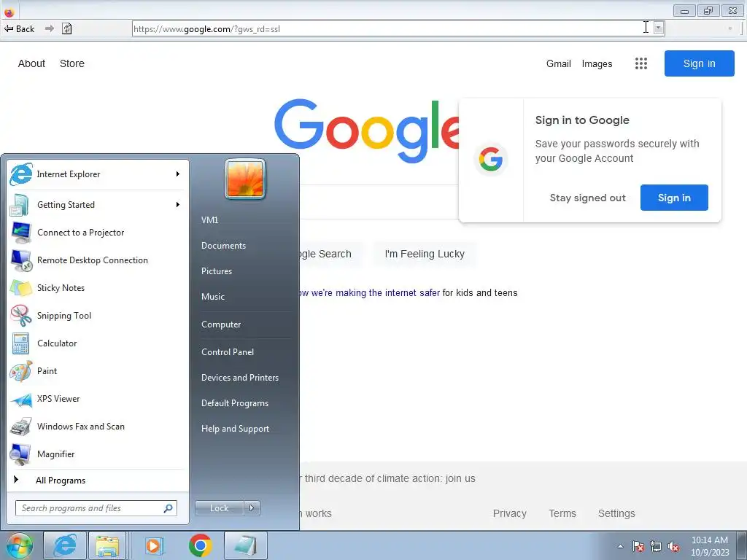
Task: Click network status tray icon
Action: pos(656,546)
